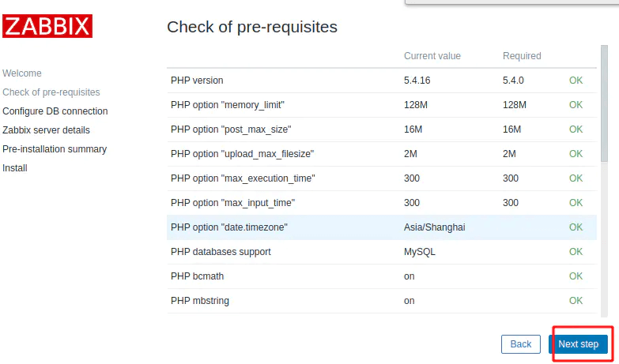Image resolution: width=619 pixels, height=364 pixels.
Task: Go to Configure DB connection step
Action: pyautogui.click(x=55, y=111)
